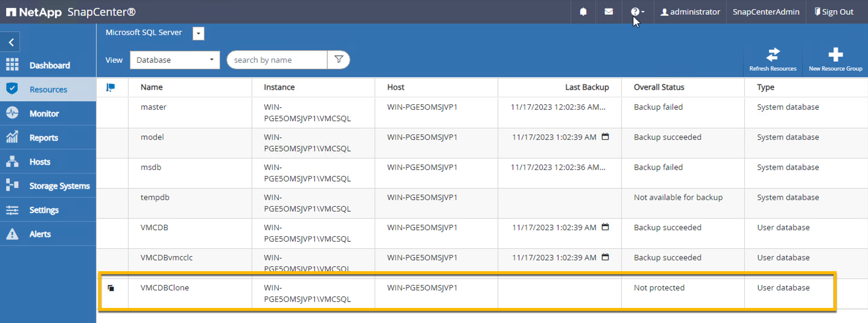Click 'Not available for backup' status
The height and width of the screenshot is (323, 868).
[678, 197]
